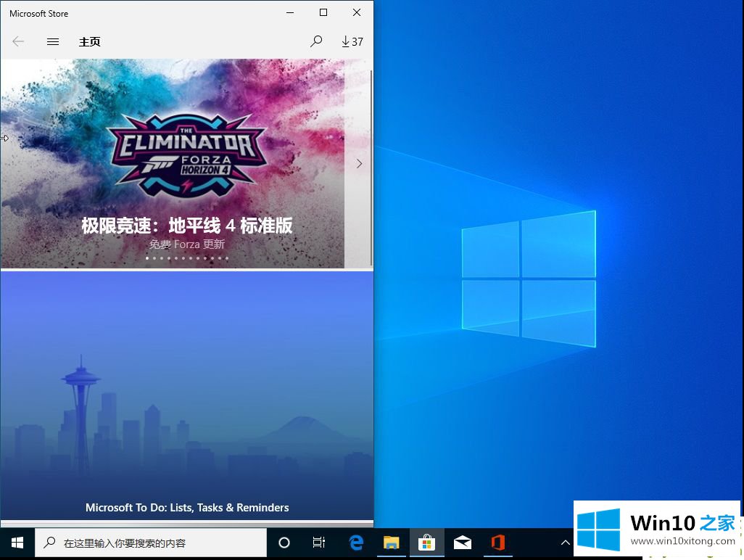
Task: Click the 主页 page heading
Action: [x=90, y=42]
